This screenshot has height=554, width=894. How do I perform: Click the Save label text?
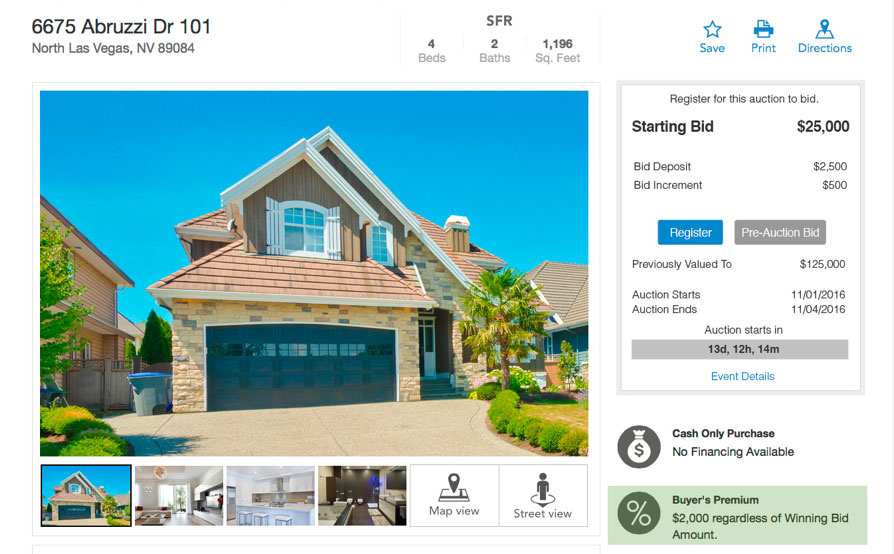click(x=712, y=48)
